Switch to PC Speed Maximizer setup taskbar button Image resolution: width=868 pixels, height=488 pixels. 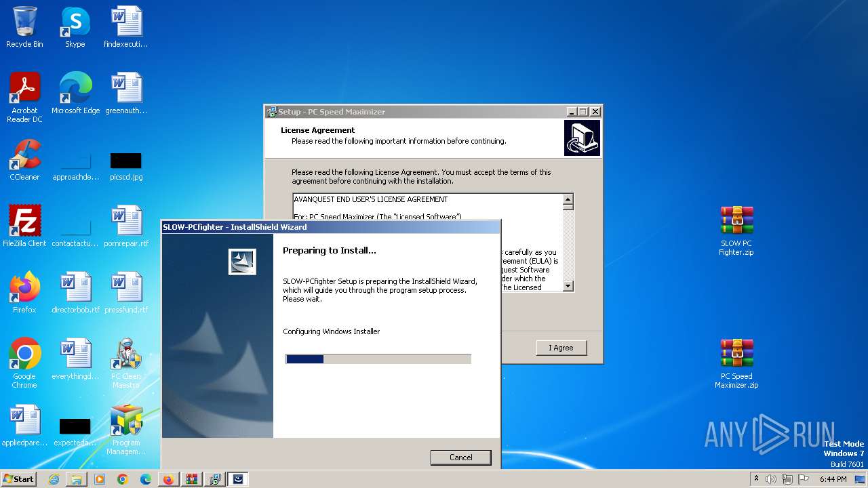(x=214, y=479)
